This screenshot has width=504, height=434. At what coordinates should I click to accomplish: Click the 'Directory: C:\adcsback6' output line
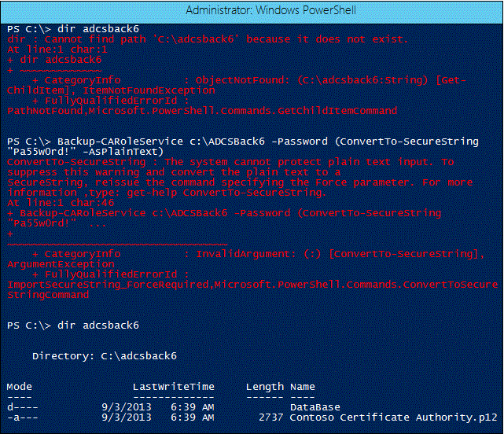coord(104,356)
